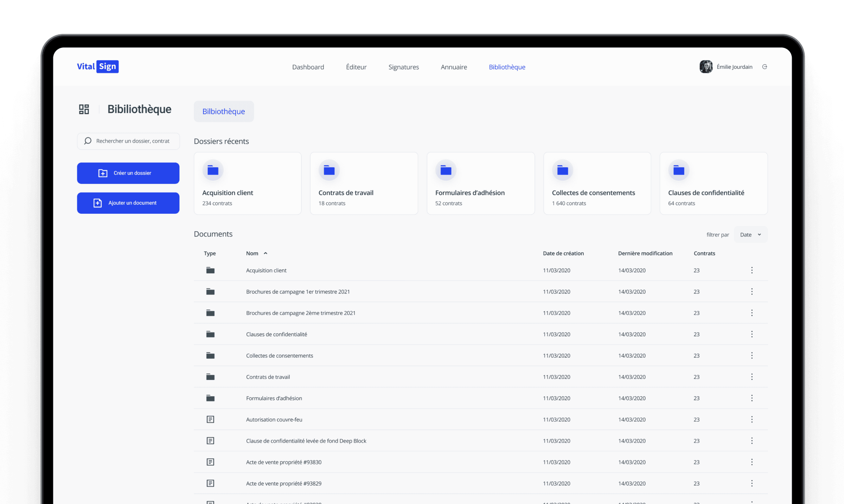Click the logout icon beside Émilie Jourdain

coord(765,67)
